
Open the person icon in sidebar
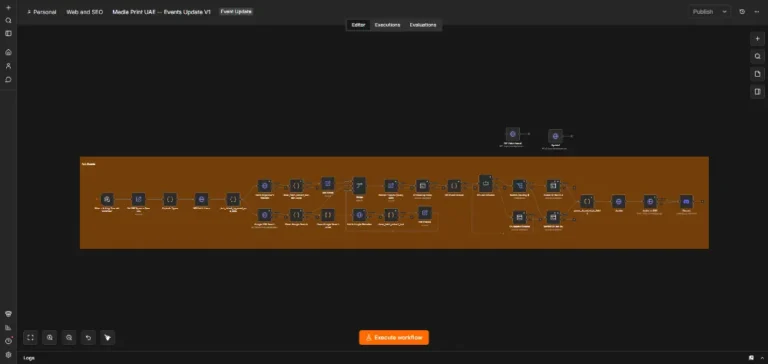tap(8, 66)
